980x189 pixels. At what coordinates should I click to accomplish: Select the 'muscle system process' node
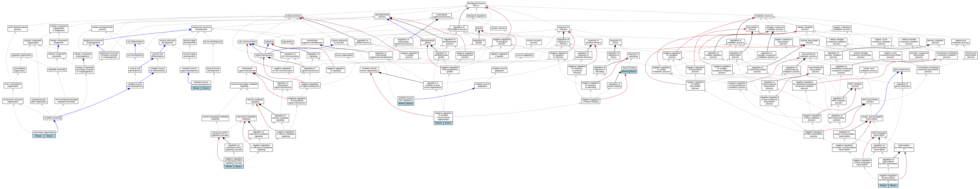534,42
